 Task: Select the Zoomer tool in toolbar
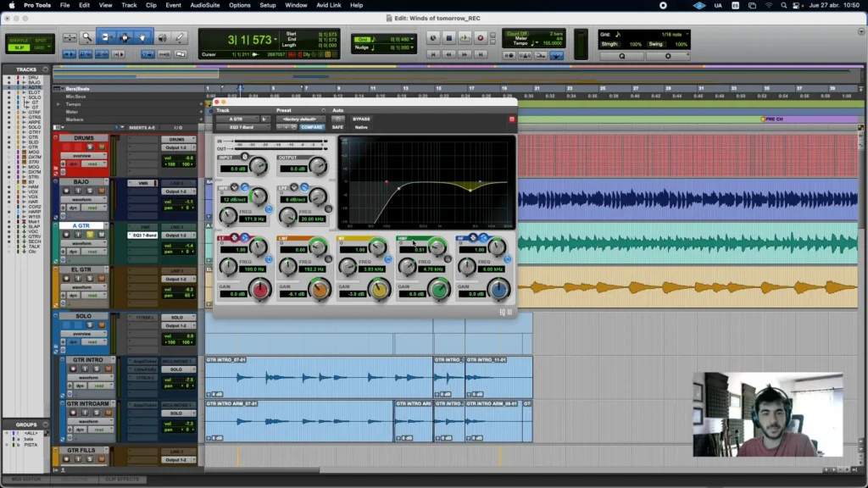[x=87, y=37]
